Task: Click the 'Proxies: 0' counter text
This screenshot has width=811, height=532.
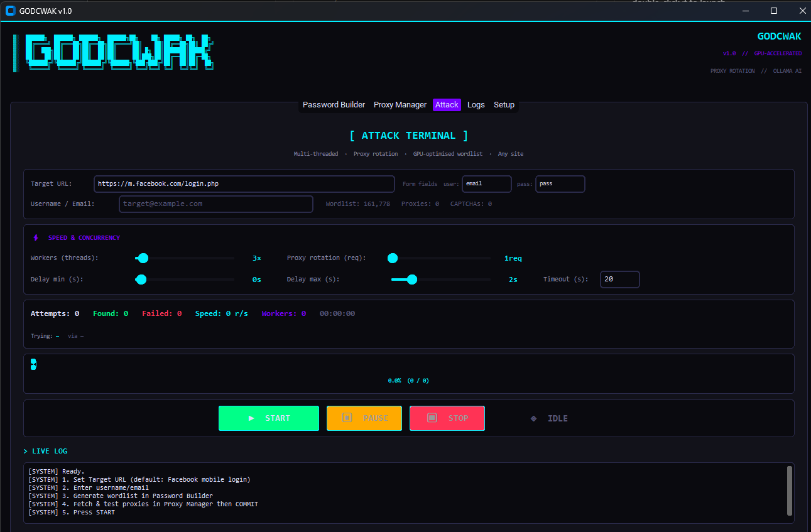Action: (420, 204)
